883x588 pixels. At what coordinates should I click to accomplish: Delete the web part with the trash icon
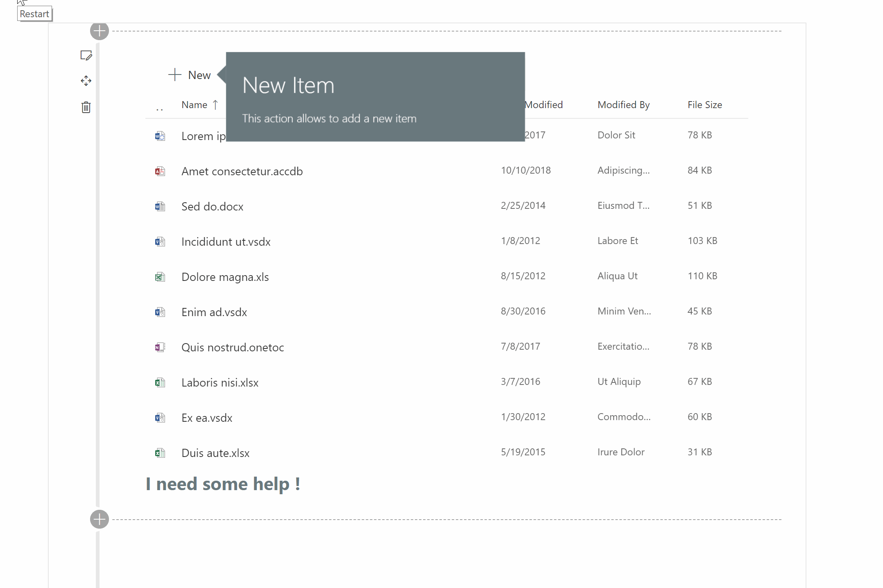[86, 107]
